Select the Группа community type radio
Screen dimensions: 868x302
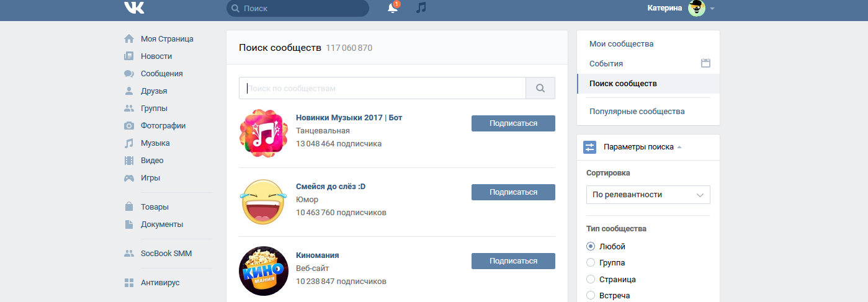click(591, 263)
